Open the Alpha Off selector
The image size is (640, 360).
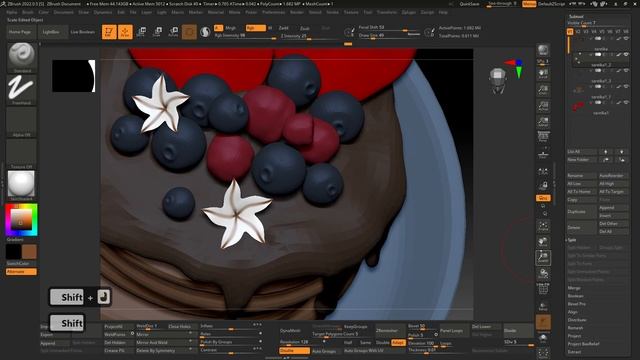[22, 121]
